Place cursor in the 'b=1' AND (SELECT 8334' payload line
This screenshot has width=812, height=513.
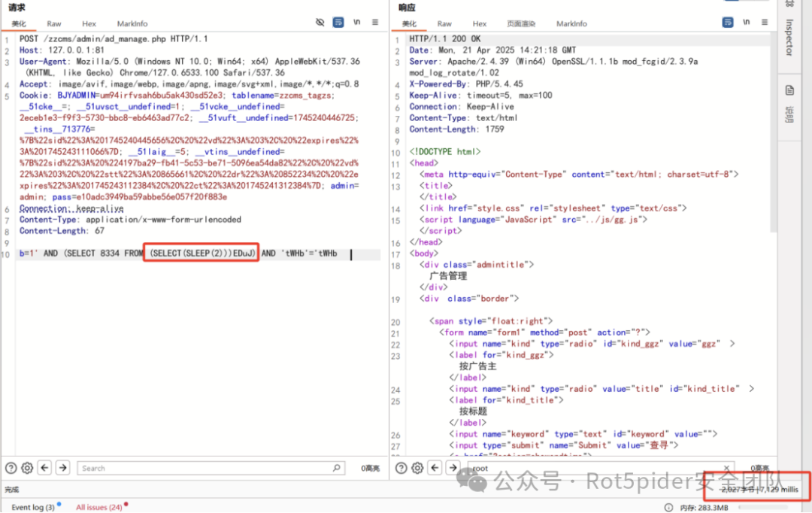click(x=178, y=253)
